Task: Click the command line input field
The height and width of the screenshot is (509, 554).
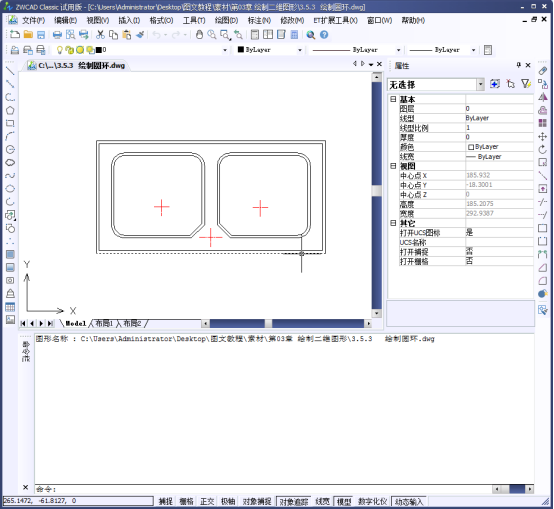Action: pos(263,489)
